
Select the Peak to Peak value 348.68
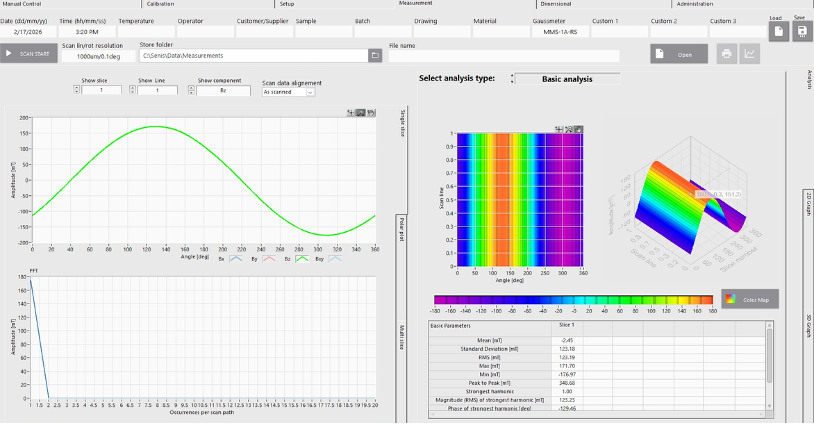[567, 383]
